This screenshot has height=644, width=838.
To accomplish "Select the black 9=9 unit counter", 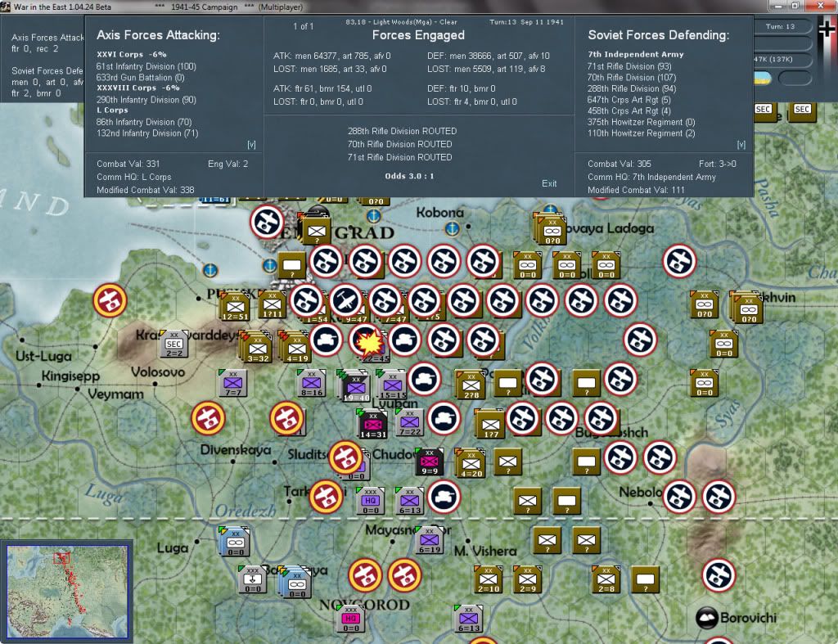I will pyautogui.click(x=430, y=462).
